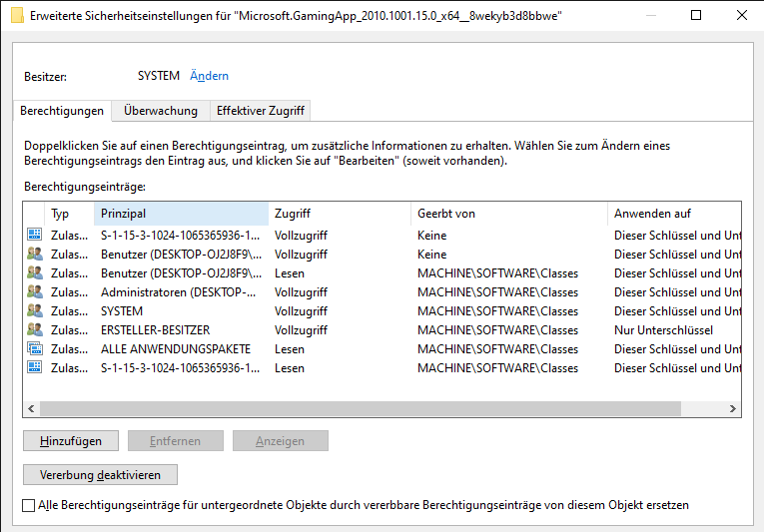Click the package icon of the ALLE ANWENDUNGSPAKETE row
764x532 pixels.
click(35, 348)
